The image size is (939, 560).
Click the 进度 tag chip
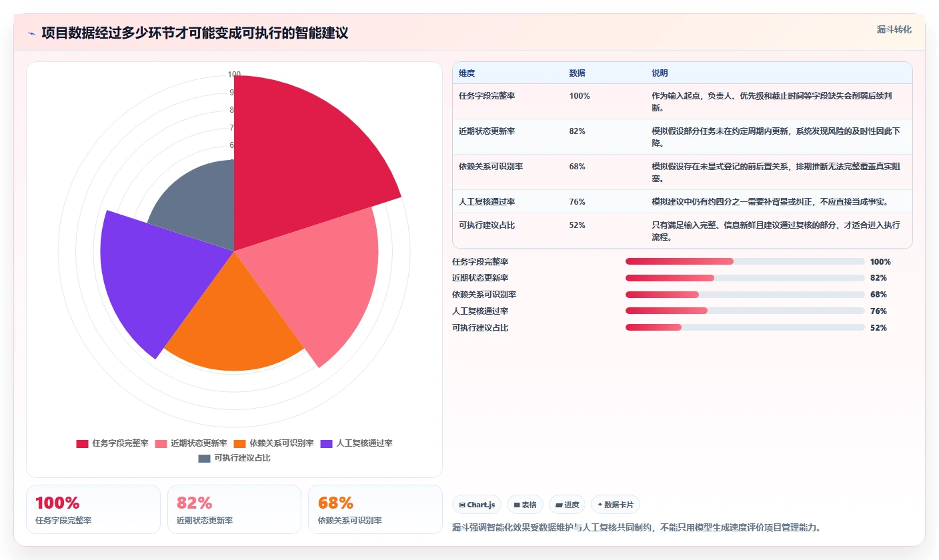click(x=567, y=505)
